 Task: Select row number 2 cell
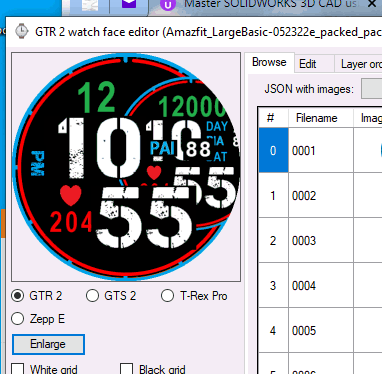pyautogui.click(x=273, y=240)
